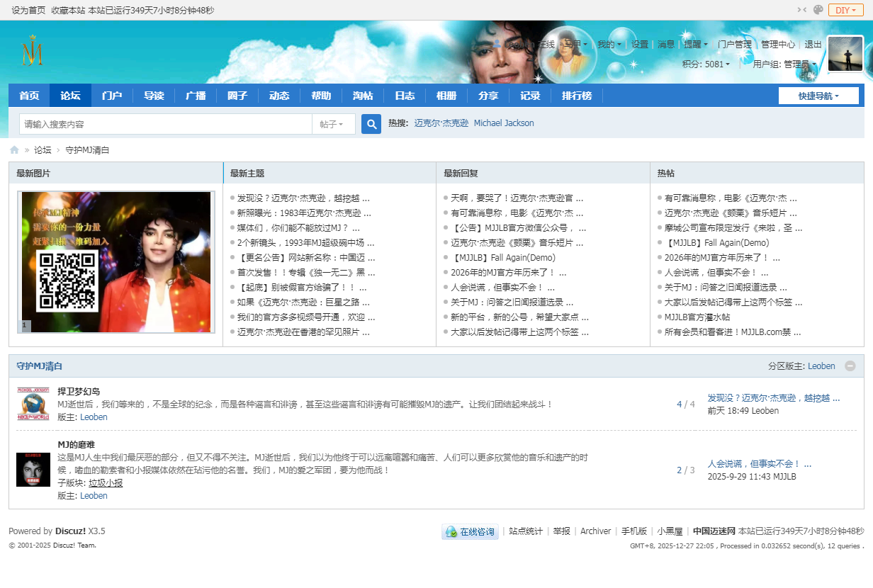Go to the 门户 navigation tab

click(x=112, y=96)
